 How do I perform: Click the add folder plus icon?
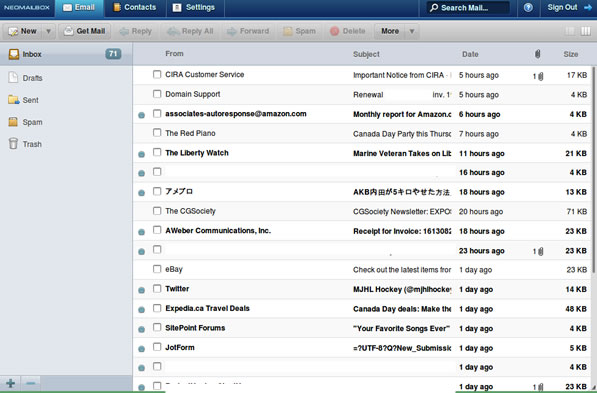[x=11, y=383]
